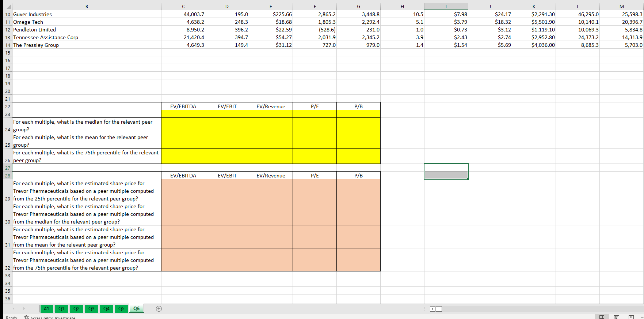Click the next sheet navigation arrow
The width and height of the screenshot is (644, 319).
[x=24, y=309]
